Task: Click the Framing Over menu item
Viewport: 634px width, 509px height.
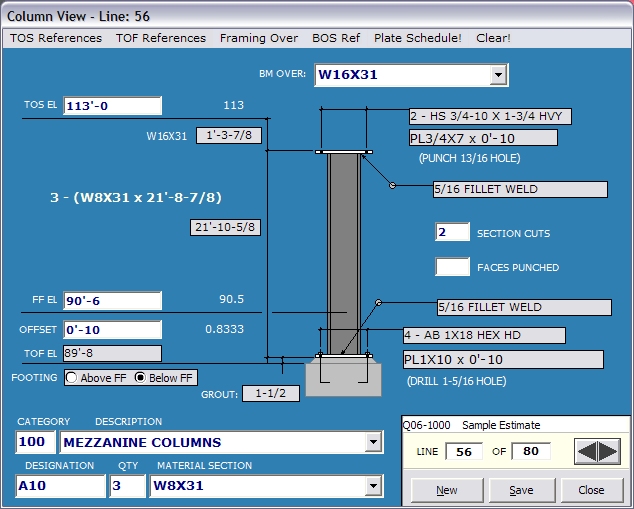Action: (x=259, y=38)
